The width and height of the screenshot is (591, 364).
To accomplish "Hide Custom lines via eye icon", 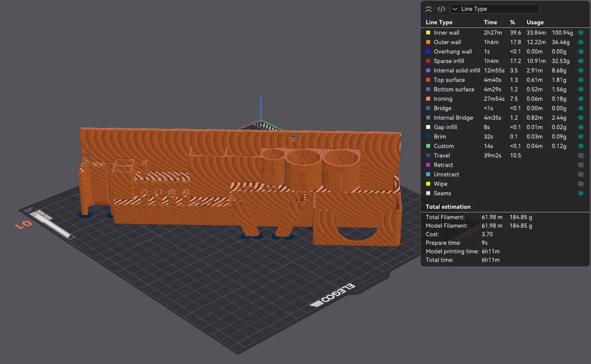I will [581, 146].
